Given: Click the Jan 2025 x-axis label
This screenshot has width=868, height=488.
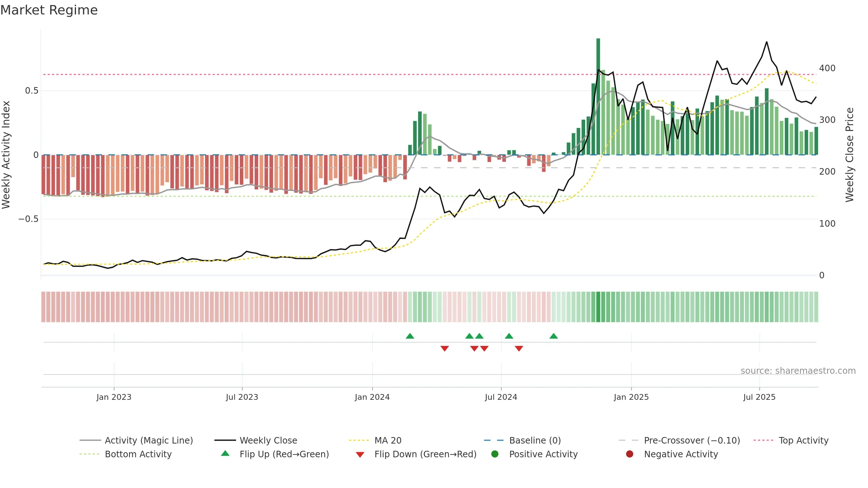Looking at the screenshot, I should pos(631,397).
